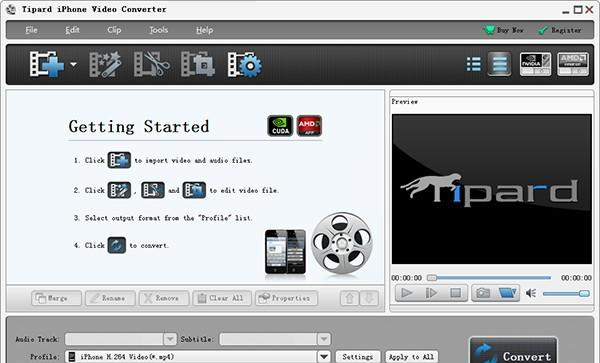The image size is (600, 363).
Task: Click the convert icon in step 4
Action: click(116, 245)
